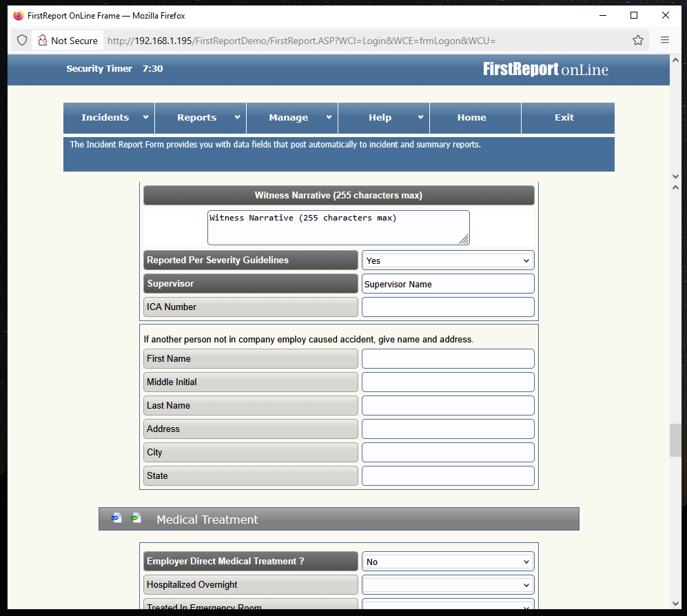Click Exit in the navigation bar
This screenshot has height=616, width=687.
[564, 118]
